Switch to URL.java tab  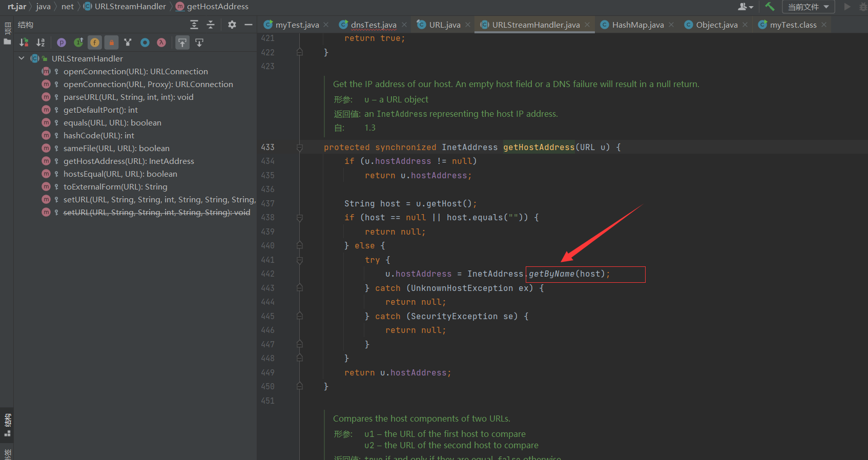click(x=445, y=25)
